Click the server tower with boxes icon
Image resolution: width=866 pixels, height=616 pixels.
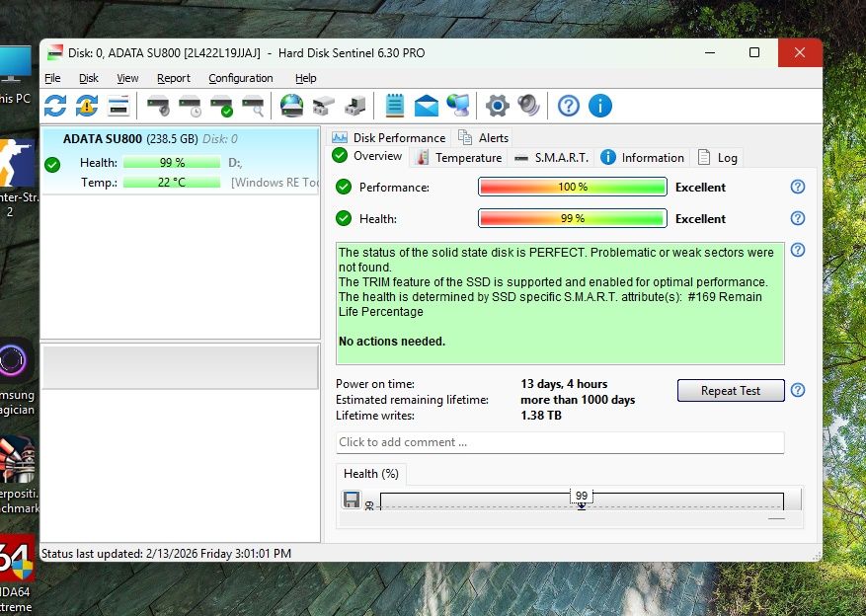click(355, 106)
